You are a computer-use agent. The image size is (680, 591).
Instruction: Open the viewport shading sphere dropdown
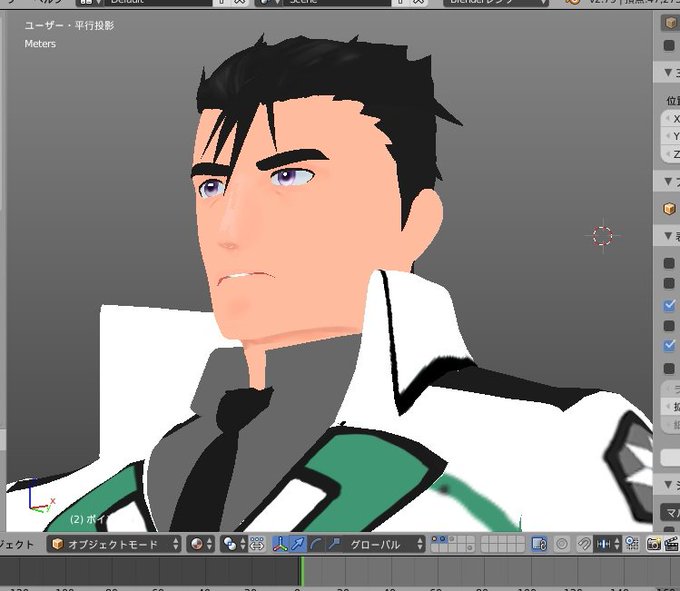(x=201, y=544)
